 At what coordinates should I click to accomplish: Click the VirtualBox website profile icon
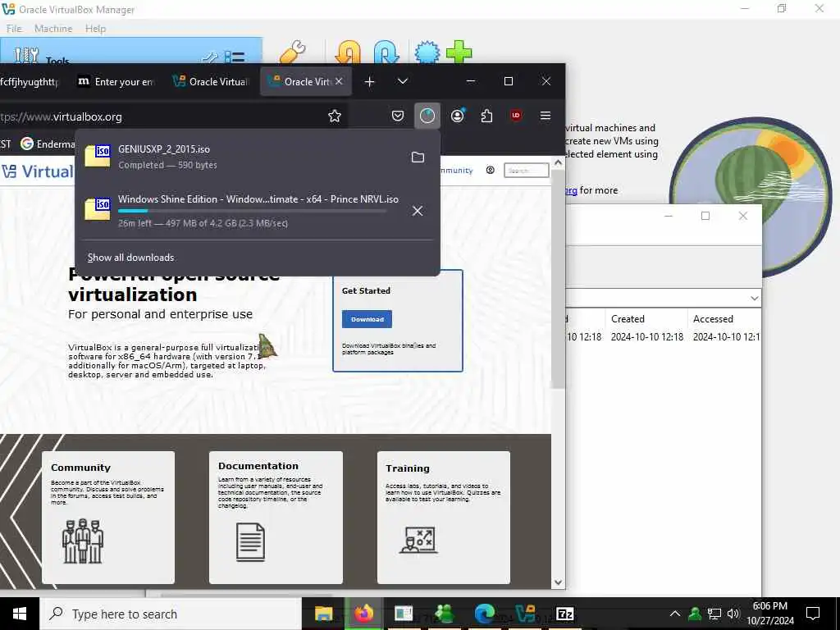[491, 171]
